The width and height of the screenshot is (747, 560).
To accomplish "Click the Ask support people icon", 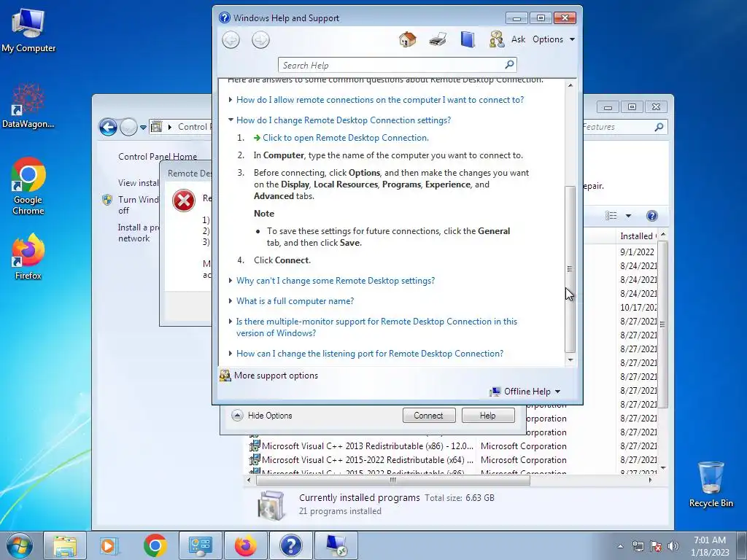I will click(x=497, y=39).
